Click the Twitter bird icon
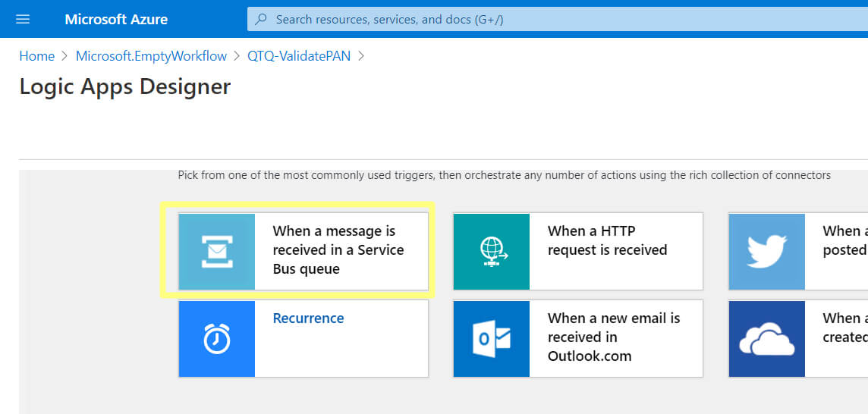 coord(766,251)
